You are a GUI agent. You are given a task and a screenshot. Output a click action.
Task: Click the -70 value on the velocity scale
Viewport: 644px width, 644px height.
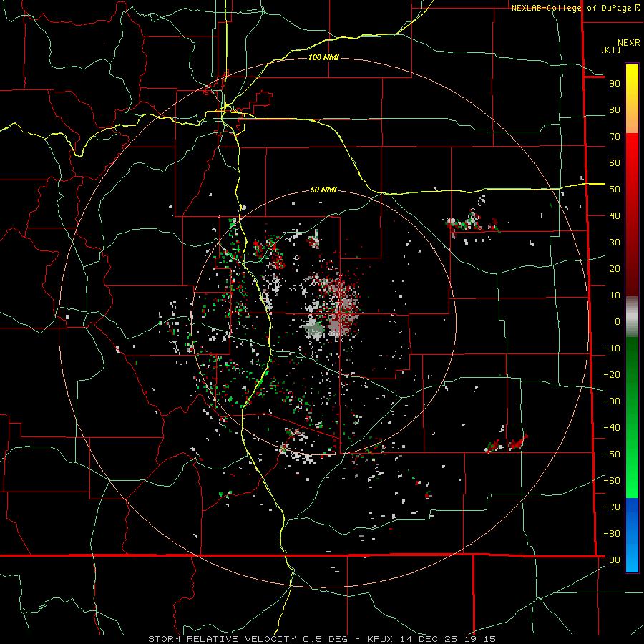click(612, 507)
